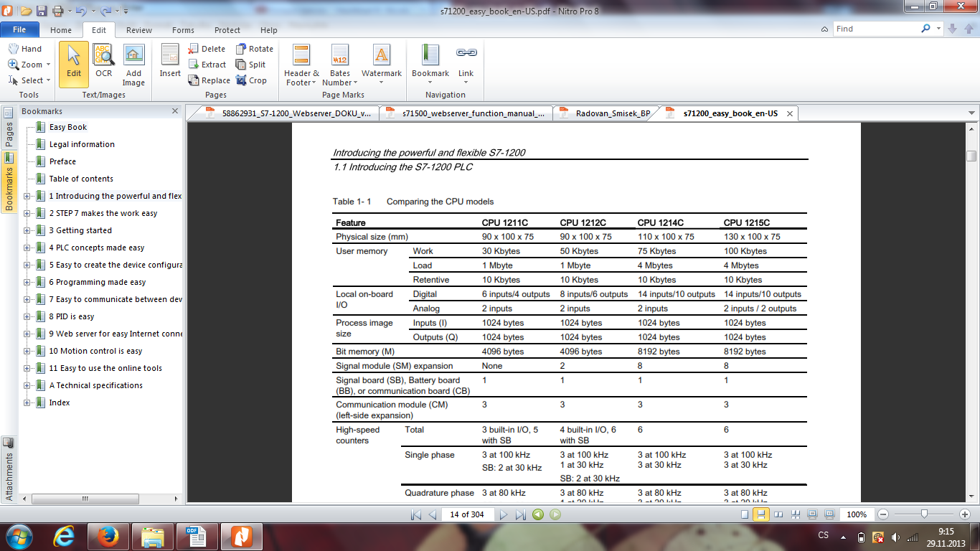
Task: Click the Crop pages button
Action: (x=252, y=80)
